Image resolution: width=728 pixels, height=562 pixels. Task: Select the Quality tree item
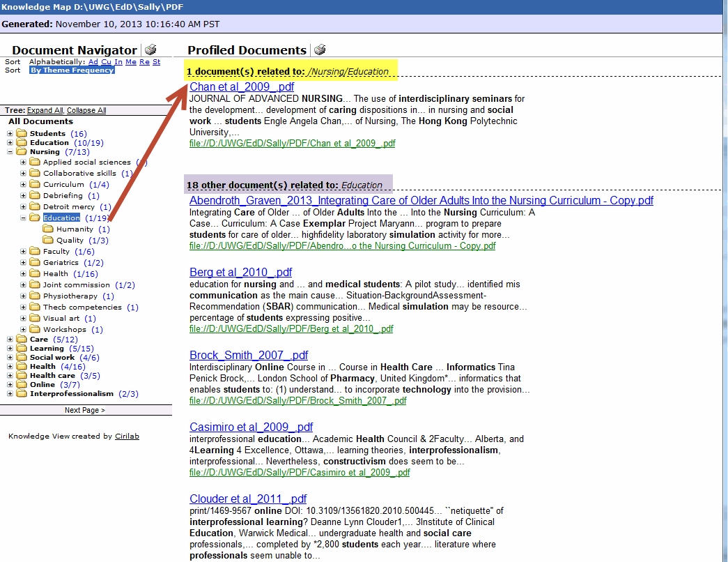(x=70, y=241)
